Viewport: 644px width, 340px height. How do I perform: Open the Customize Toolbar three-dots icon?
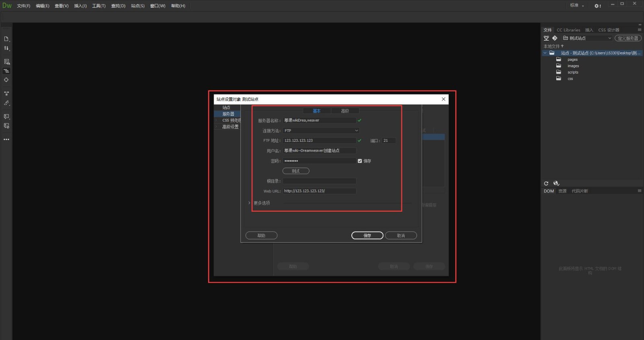point(6,139)
